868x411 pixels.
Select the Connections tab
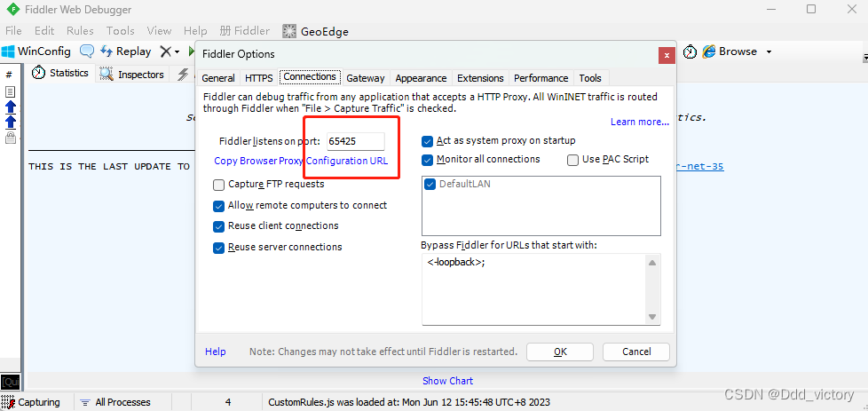pos(310,77)
